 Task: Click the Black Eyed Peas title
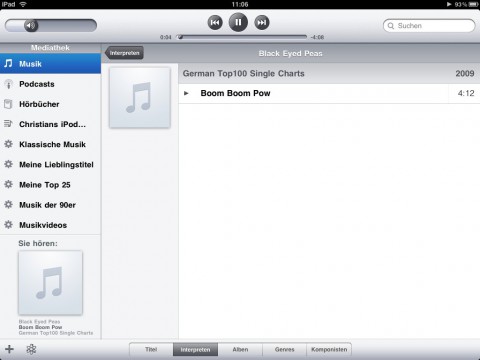click(x=290, y=53)
